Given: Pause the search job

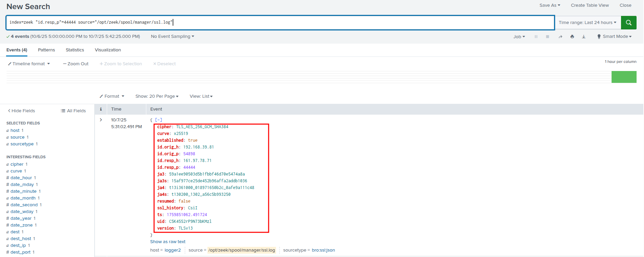Looking at the screenshot, I should (x=536, y=37).
